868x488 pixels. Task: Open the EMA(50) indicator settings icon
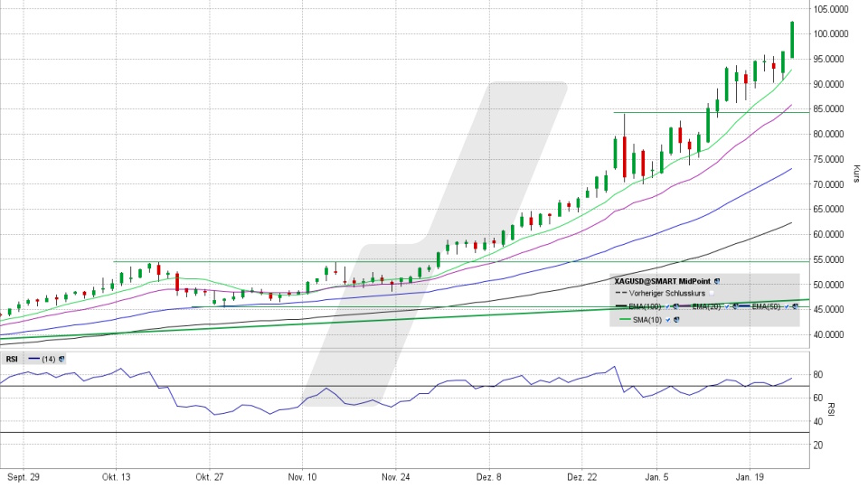[x=795, y=306]
